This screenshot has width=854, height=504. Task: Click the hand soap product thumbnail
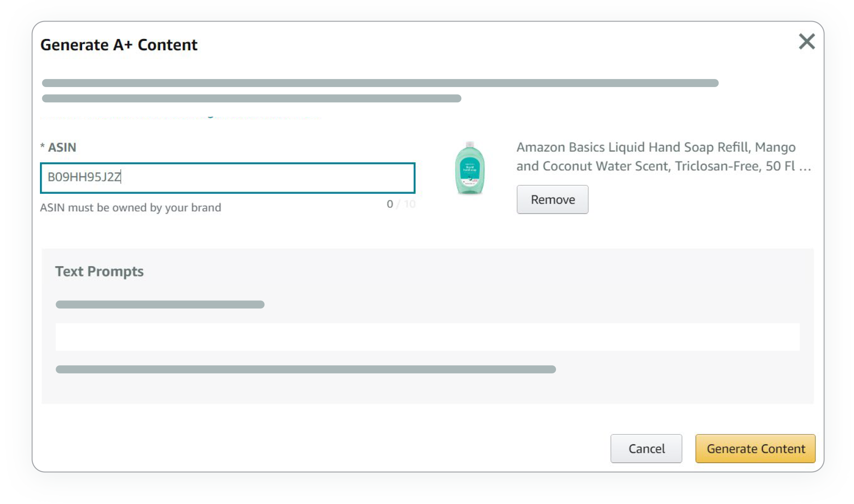[469, 168]
